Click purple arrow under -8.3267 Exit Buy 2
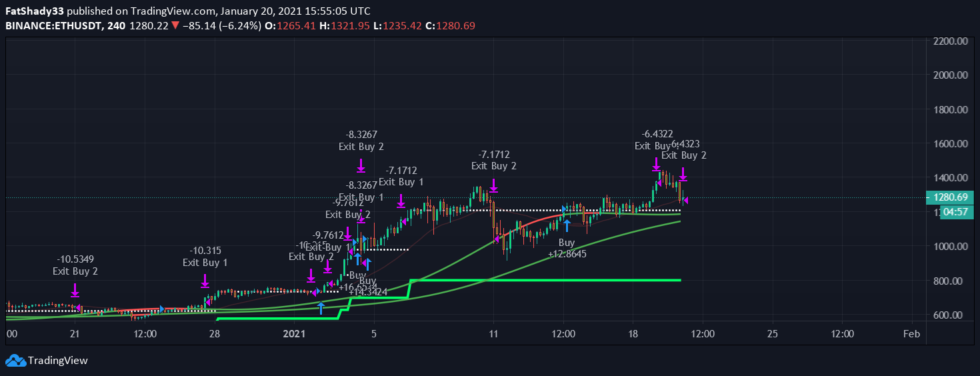This screenshot has width=980, height=376. pos(361,165)
